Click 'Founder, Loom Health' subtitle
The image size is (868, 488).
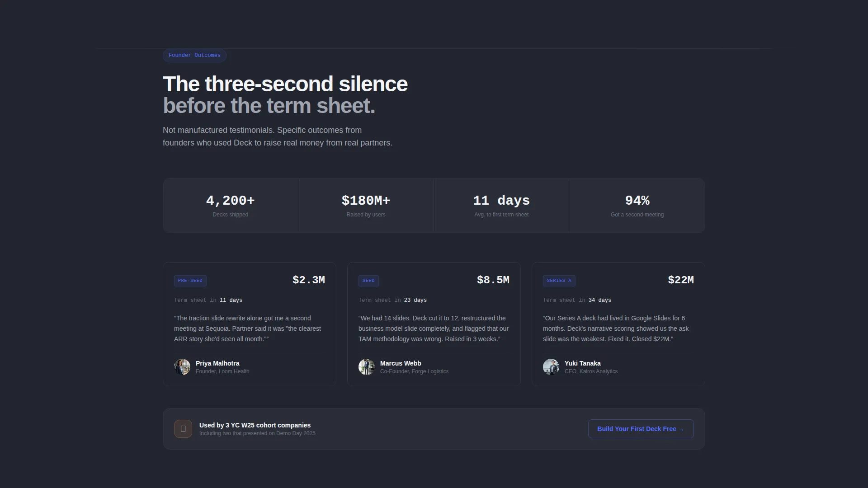point(222,371)
